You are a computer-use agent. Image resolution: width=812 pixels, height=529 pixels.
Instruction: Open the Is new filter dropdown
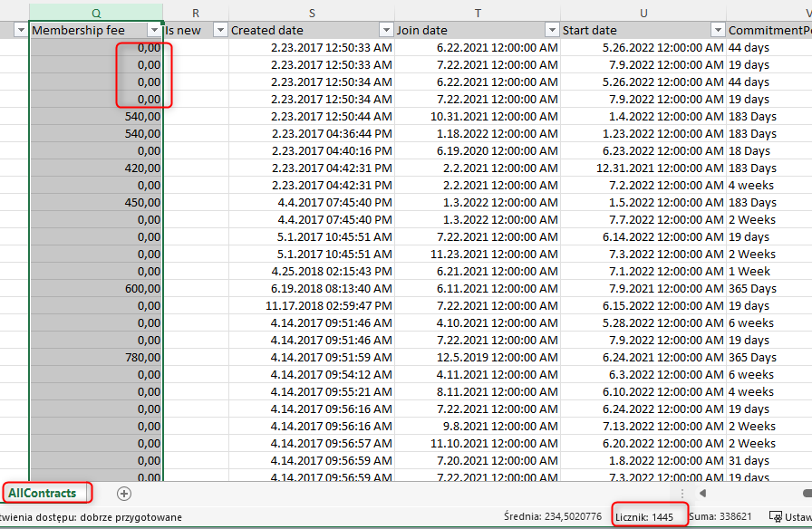click(x=219, y=30)
